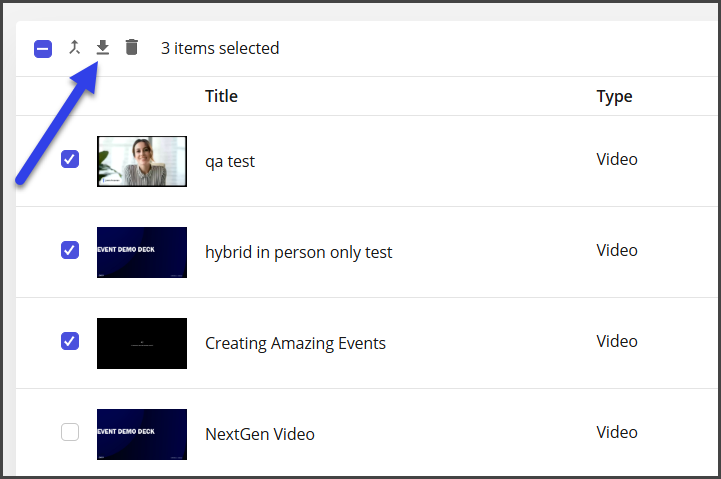Click the merge selected items icon
Image resolution: width=721 pixels, height=479 pixels.
coord(74,47)
